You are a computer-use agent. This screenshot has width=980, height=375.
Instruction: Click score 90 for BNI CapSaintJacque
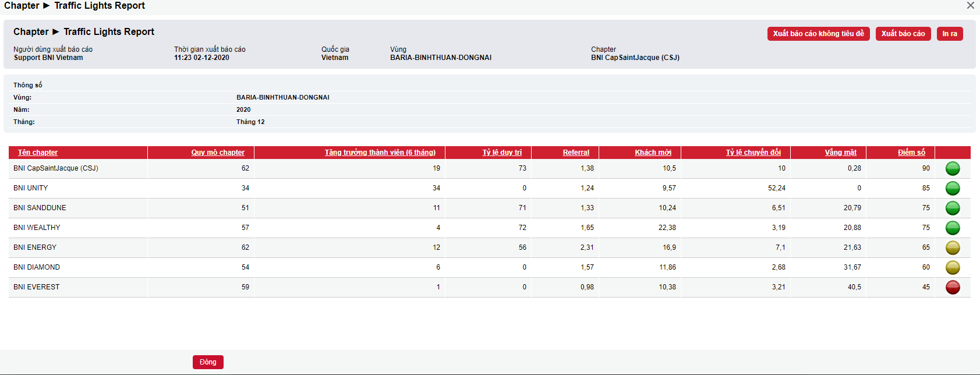(x=926, y=168)
